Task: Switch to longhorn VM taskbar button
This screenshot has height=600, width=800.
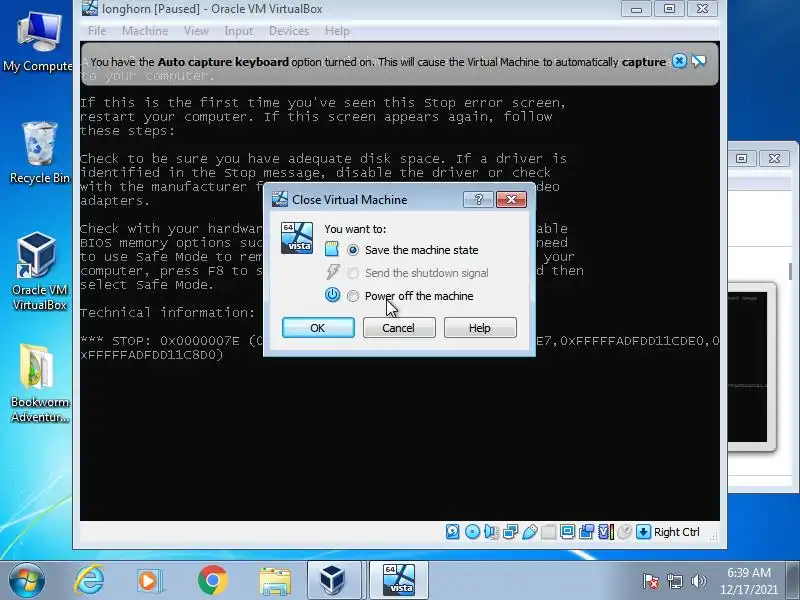Action: pyautogui.click(x=398, y=580)
